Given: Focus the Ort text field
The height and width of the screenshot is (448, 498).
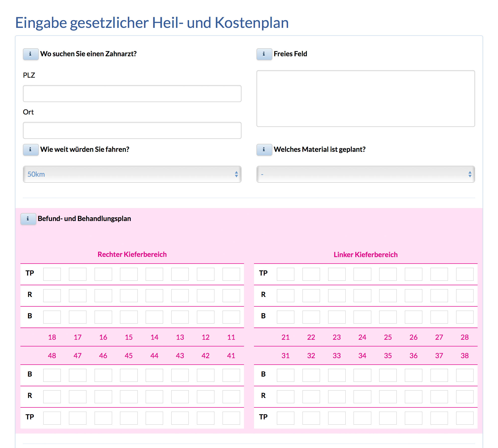Looking at the screenshot, I should coord(132,130).
